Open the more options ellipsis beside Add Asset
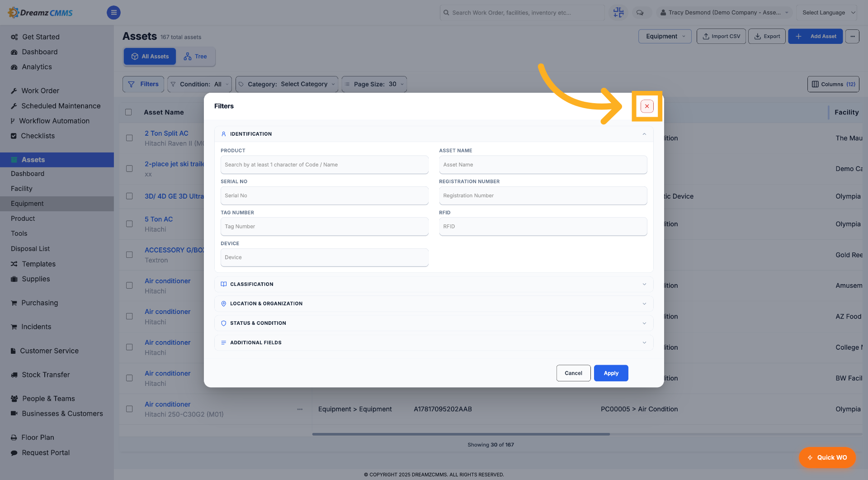Viewport: 868px width, 480px height. [x=852, y=36]
